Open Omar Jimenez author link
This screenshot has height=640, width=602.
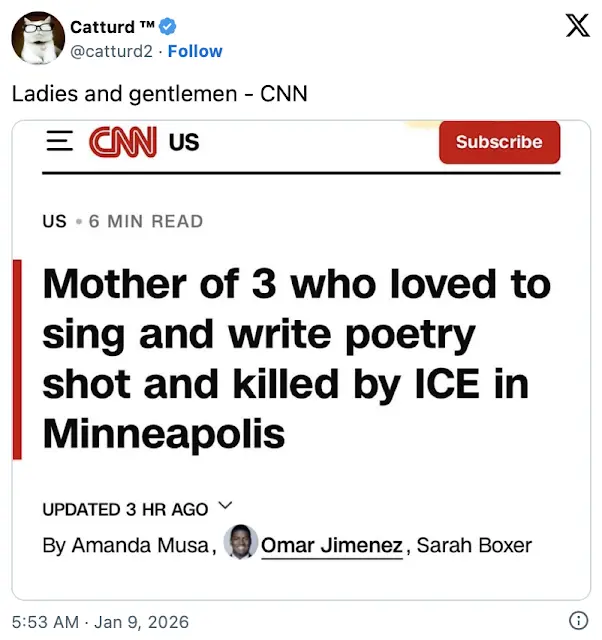332,545
